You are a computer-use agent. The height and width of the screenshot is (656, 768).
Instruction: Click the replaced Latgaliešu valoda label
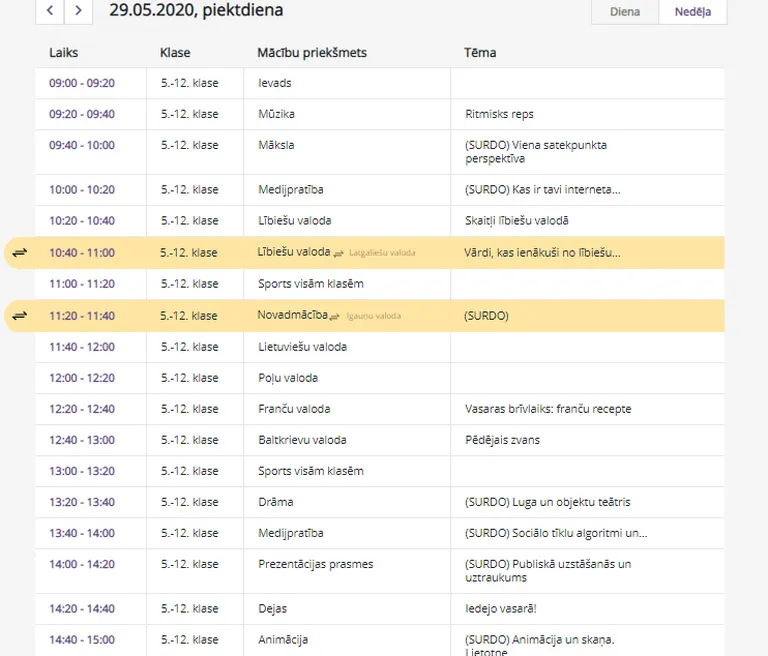pos(382,253)
